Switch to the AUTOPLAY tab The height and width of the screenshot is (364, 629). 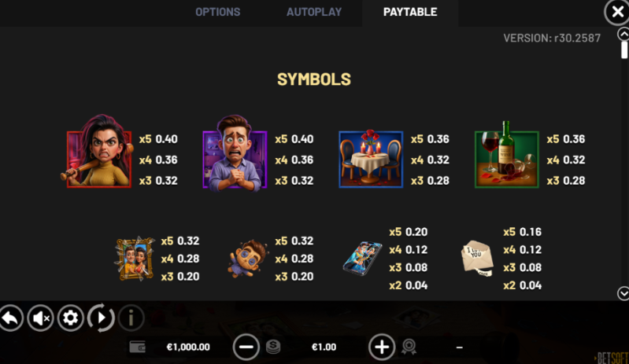314,12
